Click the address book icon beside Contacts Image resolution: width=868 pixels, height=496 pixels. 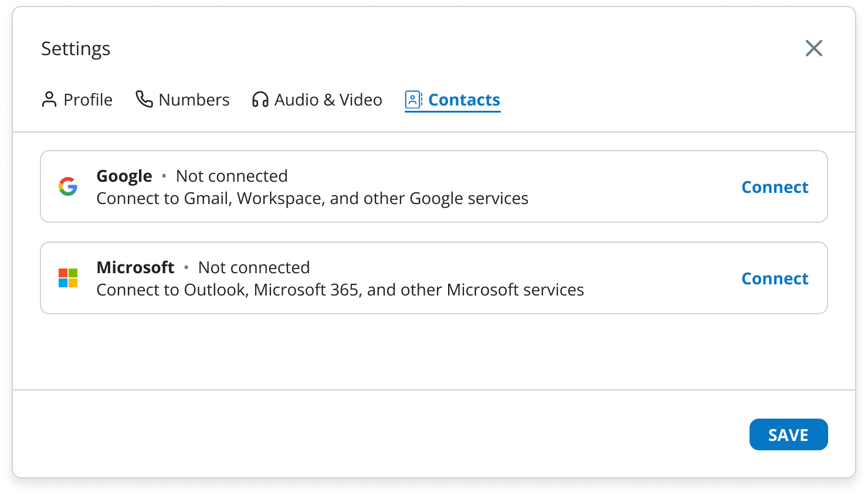tap(413, 100)
